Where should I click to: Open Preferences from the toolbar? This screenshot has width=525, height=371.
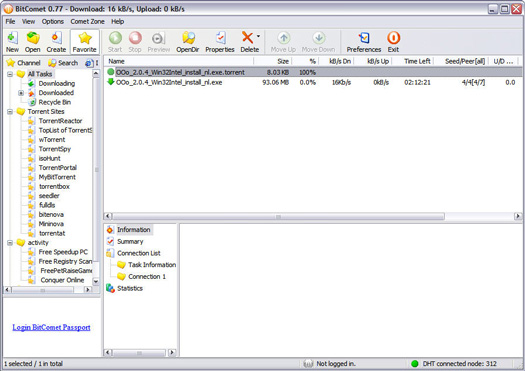[x=364, y=42]
